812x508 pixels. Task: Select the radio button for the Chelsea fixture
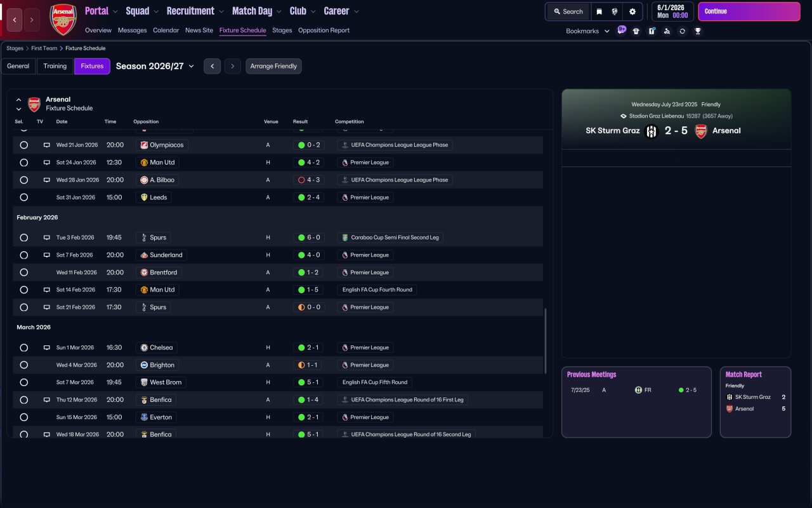[23, 348]
